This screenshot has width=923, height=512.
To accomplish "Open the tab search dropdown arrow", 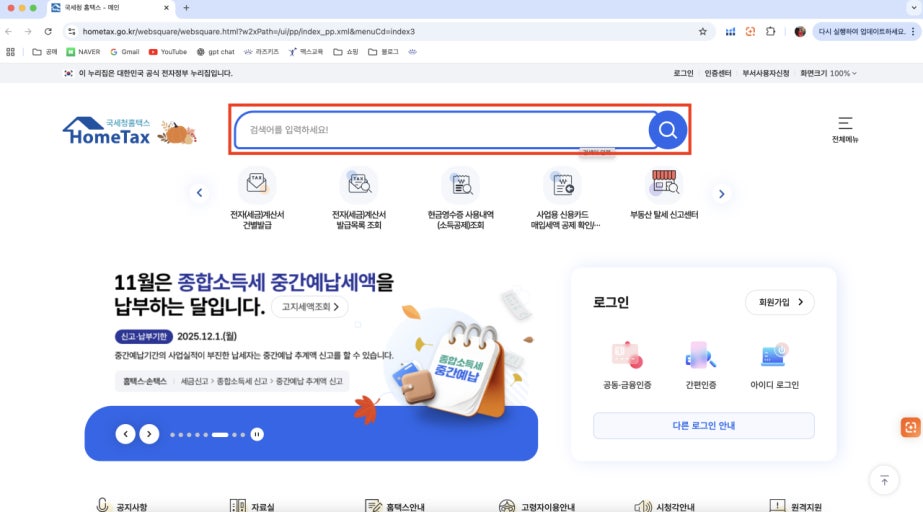I will (914, 8).
